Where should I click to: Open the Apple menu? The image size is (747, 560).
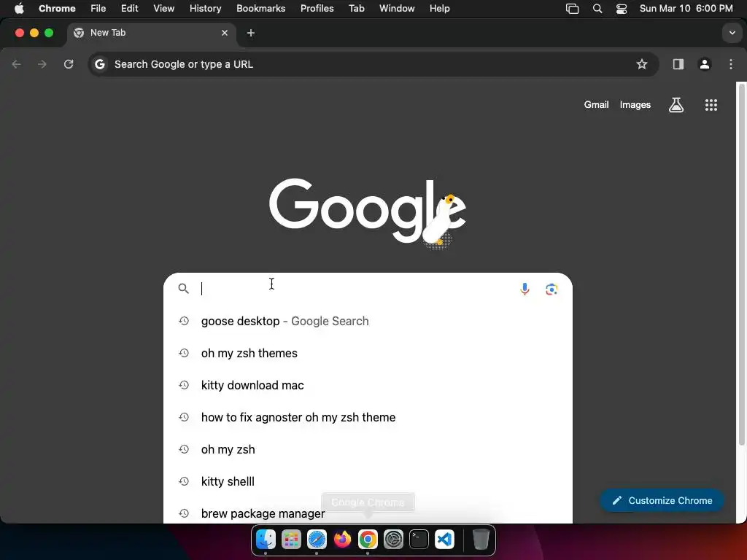(x=19, y=9)
